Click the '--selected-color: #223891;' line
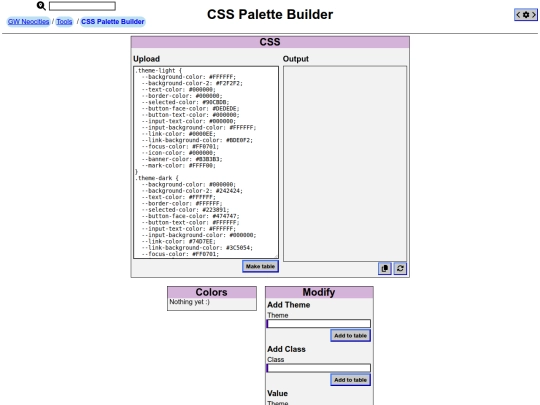This screenshot has height=405, width=540. pyautogui.click(x=185, y=210)
